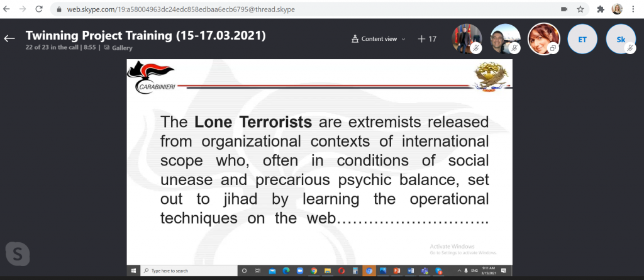
Task: Bookmark this page with the star icon
Action: click(x=580, y=9)
